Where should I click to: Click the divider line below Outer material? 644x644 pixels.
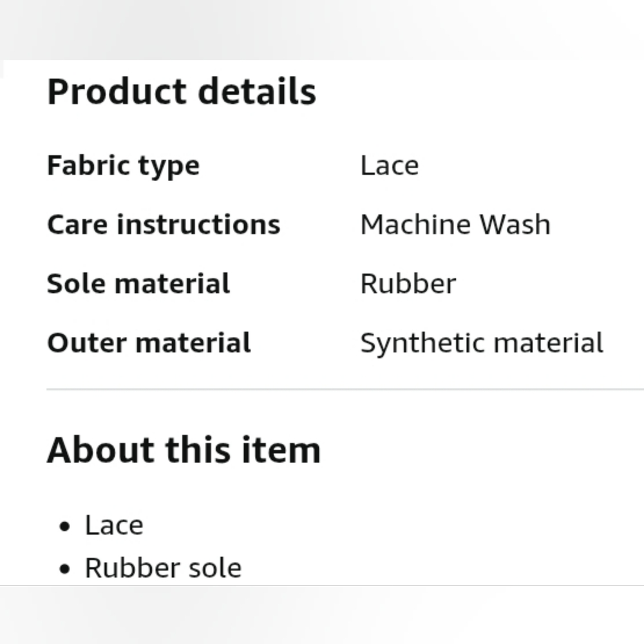pyautogui.click(x=345, y=388)
